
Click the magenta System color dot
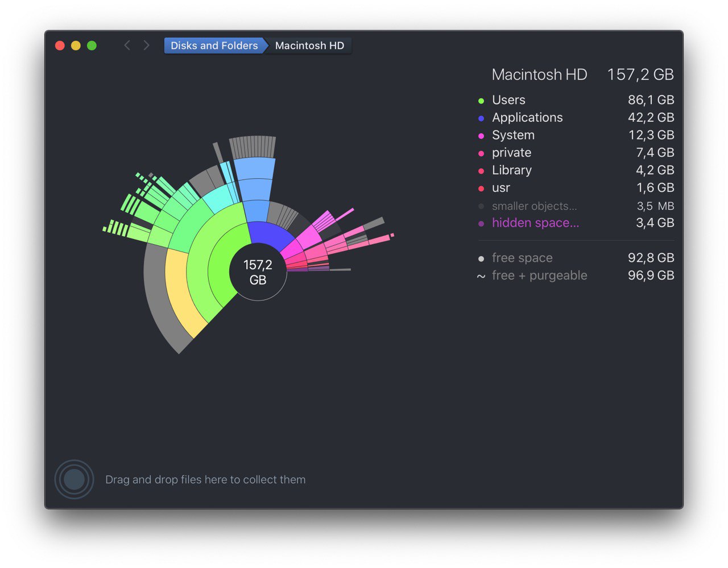pos(481,136)
